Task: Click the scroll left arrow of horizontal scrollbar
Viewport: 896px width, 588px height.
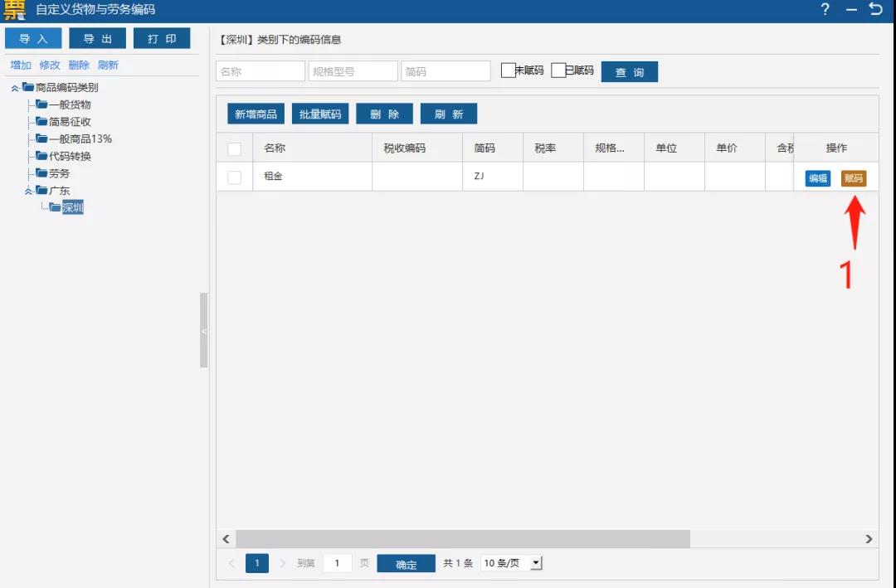Action: pyautogui.click(x=226, y=539)
